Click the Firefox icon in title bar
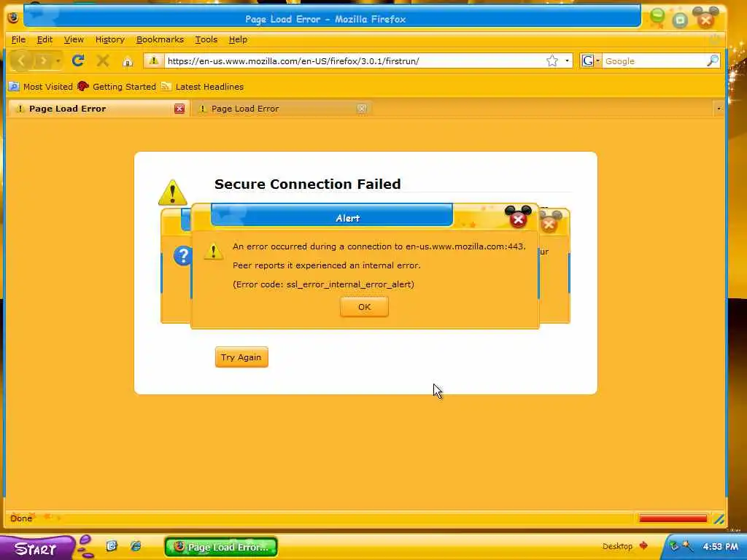Image resolution: width=747 pixels, height=560 pixels. coord(13,18)
